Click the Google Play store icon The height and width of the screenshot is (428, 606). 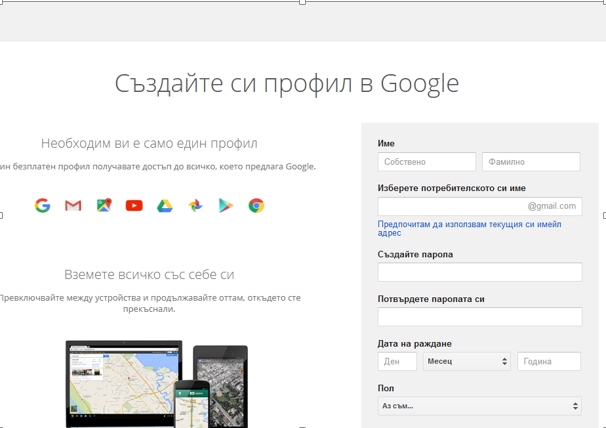(226, 206)
